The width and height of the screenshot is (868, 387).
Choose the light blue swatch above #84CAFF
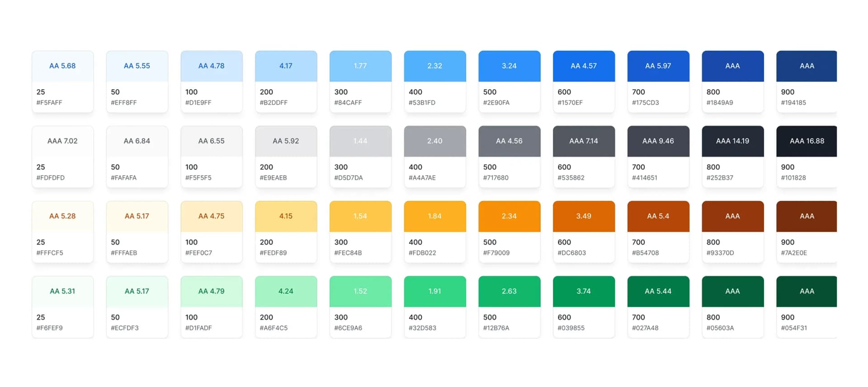[360, 66]
